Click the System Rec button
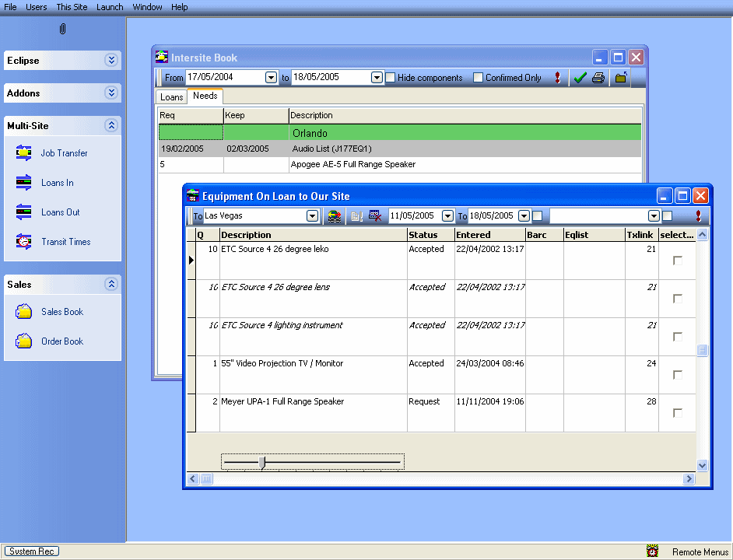The width and height of the screenshot is (733, 560). click(x=32, y=551)
